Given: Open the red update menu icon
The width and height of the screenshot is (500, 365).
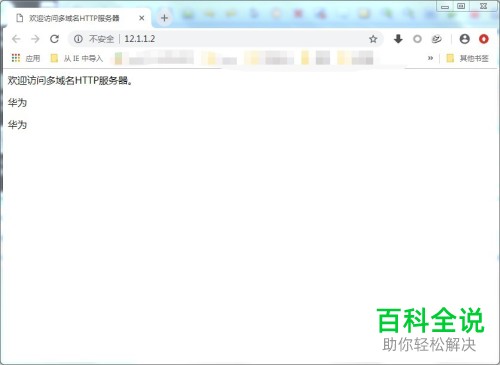Looking at the screenshot, I should [484, 39].
